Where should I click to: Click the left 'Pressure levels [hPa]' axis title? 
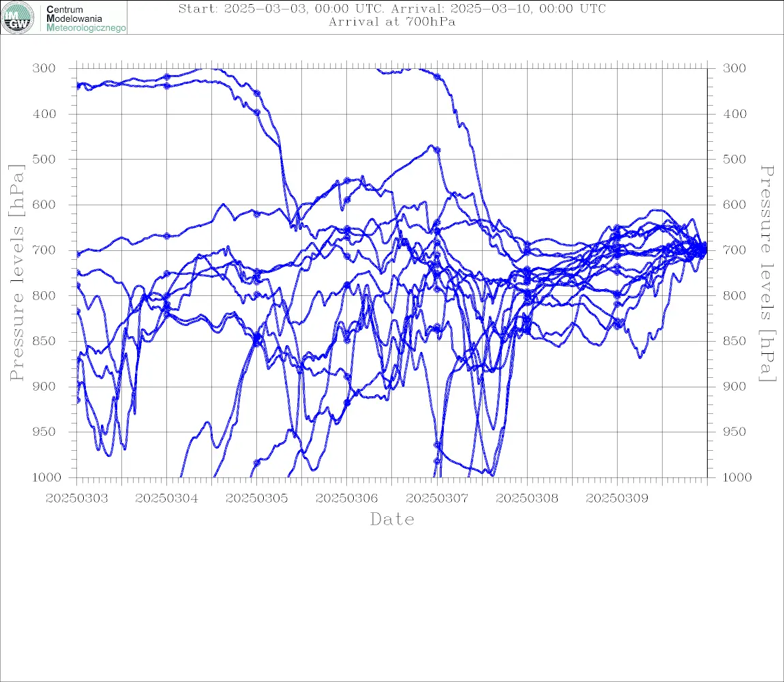point(16,273)
